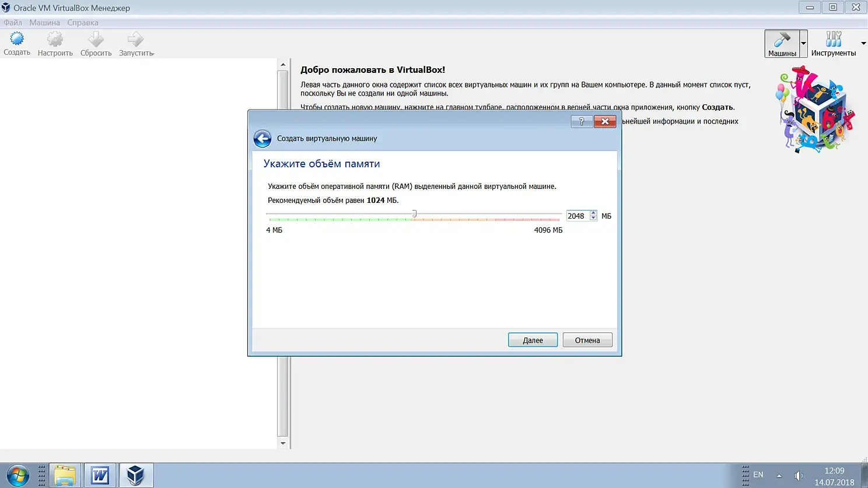Click the 2048 memory input field

click(x=577, y=216)
